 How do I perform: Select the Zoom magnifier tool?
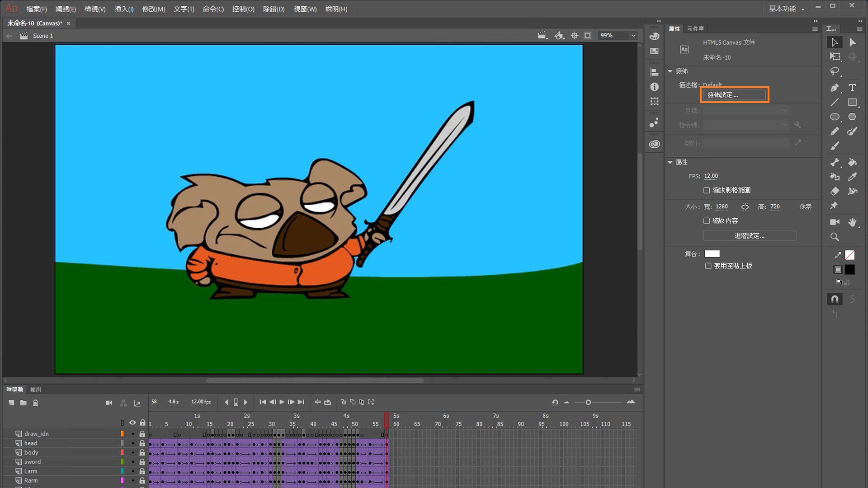click(x=835, y=237)
